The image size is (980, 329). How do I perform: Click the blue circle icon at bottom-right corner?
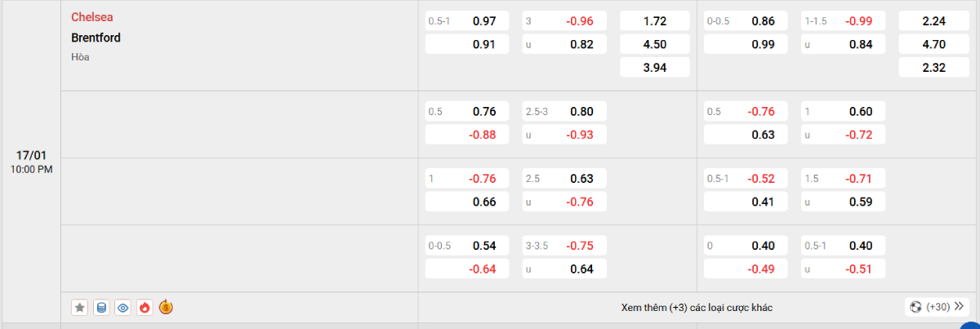click(x=972, y=324)
